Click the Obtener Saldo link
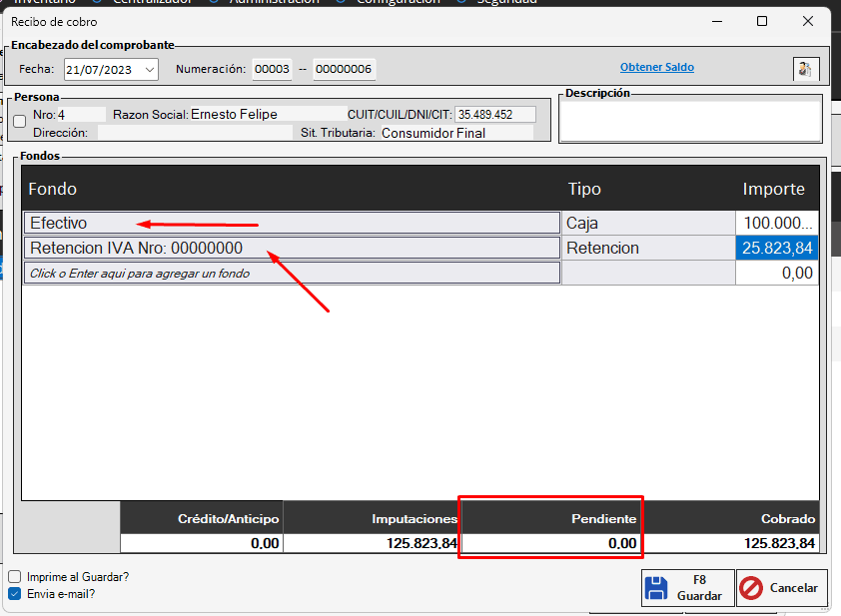This screenshot has width=841, height=616. [656, 67]
